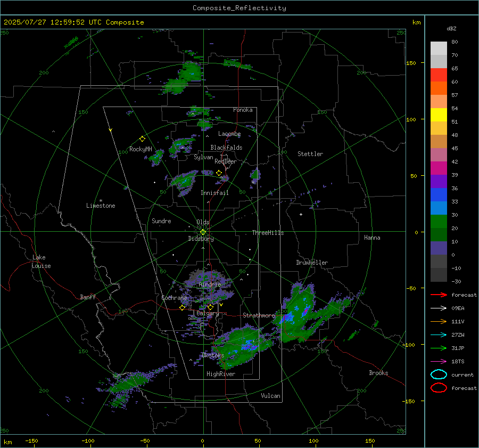This screenshot has height=448, width=479.
Task: Click the orange 111V arrow legend
Action: click(x=439, y=321)
